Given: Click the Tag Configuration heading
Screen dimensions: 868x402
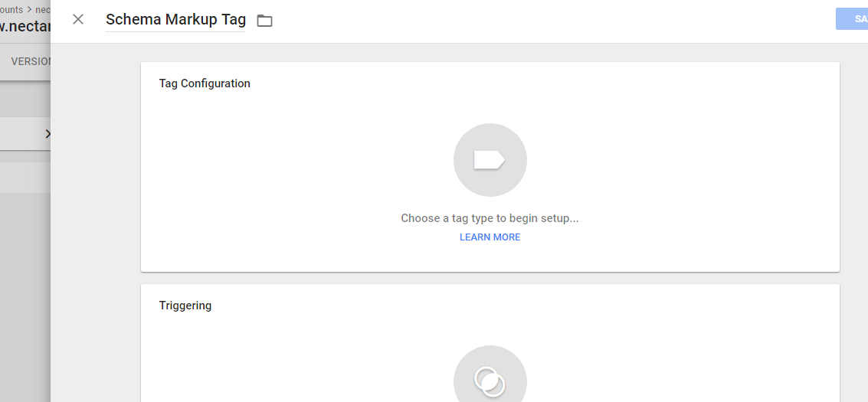Looking at the screenshot, I should coord(205,83).
